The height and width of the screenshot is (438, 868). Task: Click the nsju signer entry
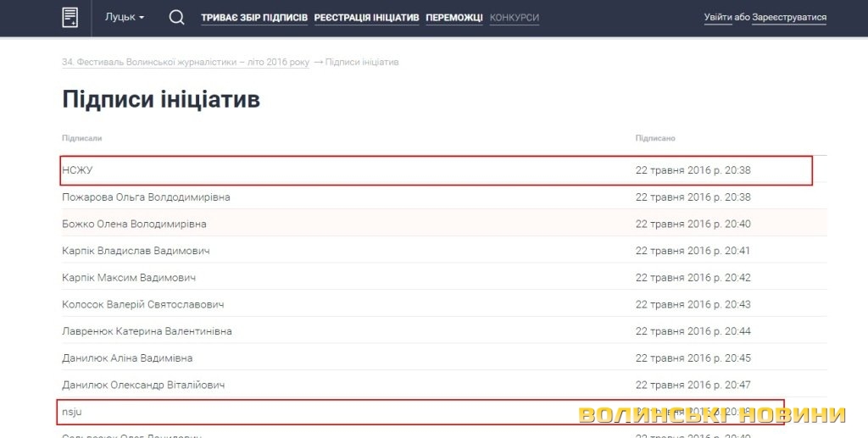[72, 412]
